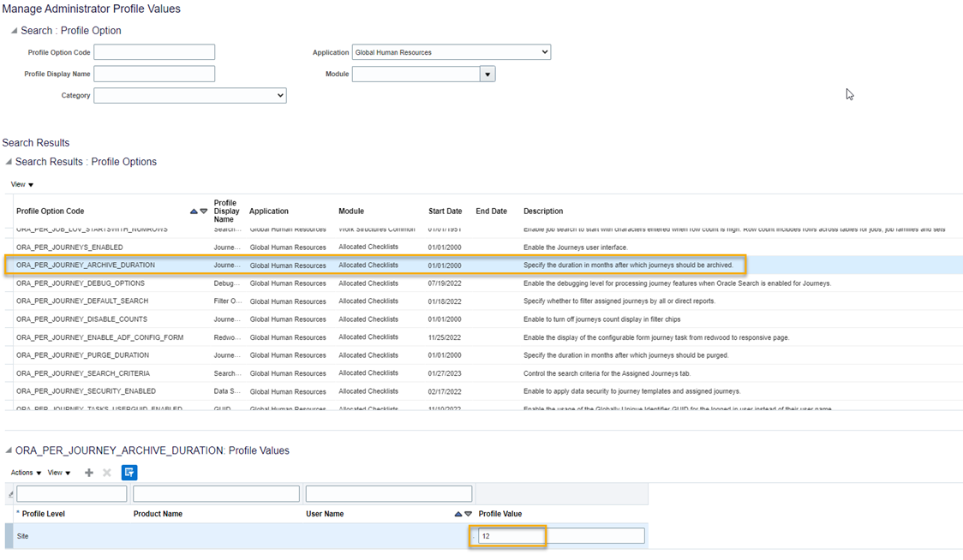This screenshot has width=963, height=560.
Task: Sort Profile Option Code ascending arrow
Action: click(194, 211)
